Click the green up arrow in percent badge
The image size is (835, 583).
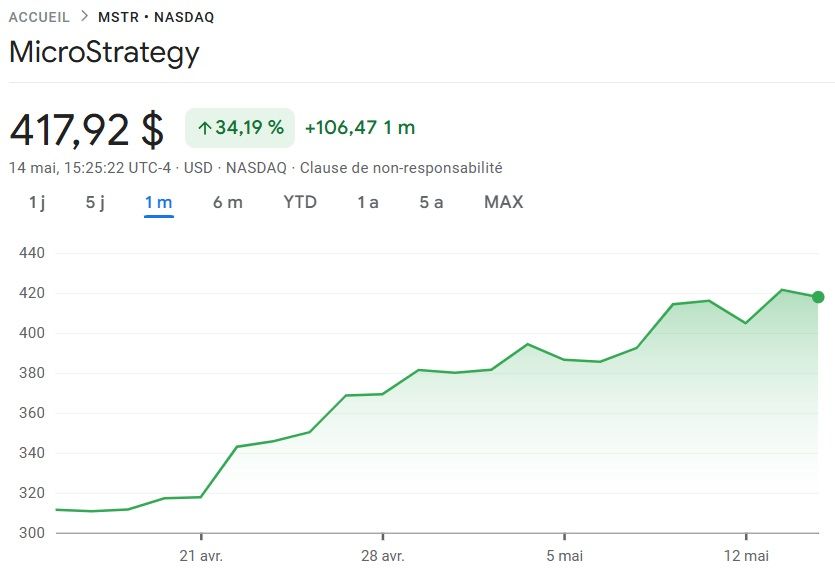[204, 128]
